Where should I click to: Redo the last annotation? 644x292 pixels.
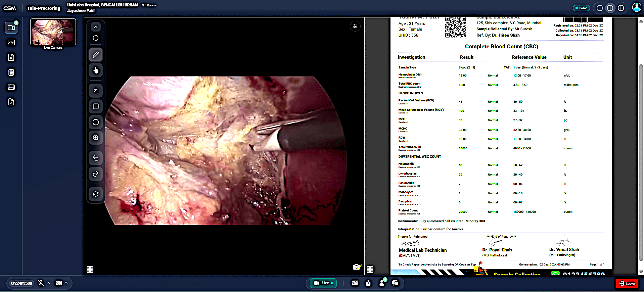pos(96,174)
